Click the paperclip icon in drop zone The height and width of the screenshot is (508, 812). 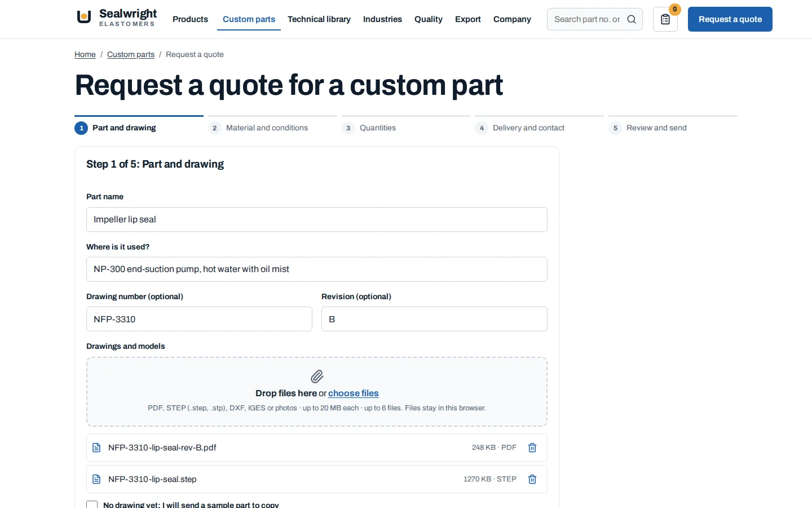click(x=317, y=376)
